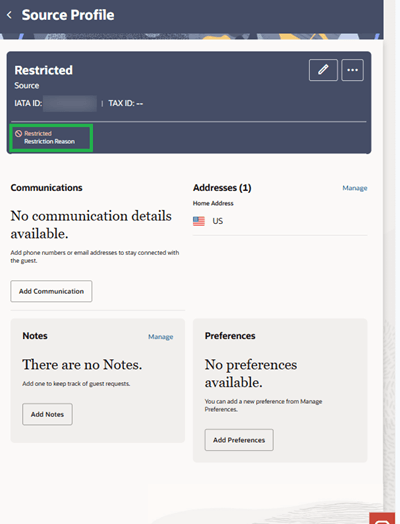Edit the profile with the pencil icon

323,70
